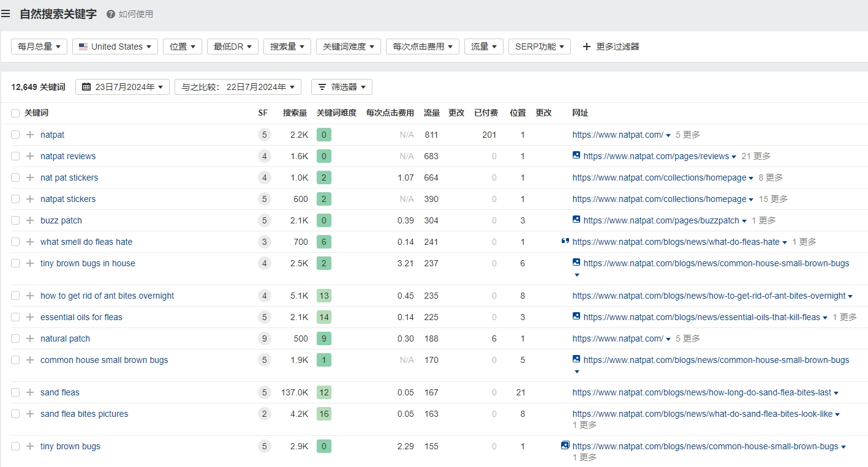This screenshot has height=467, width=868.
Task: Open United States country dropdown
Action: 115,47
